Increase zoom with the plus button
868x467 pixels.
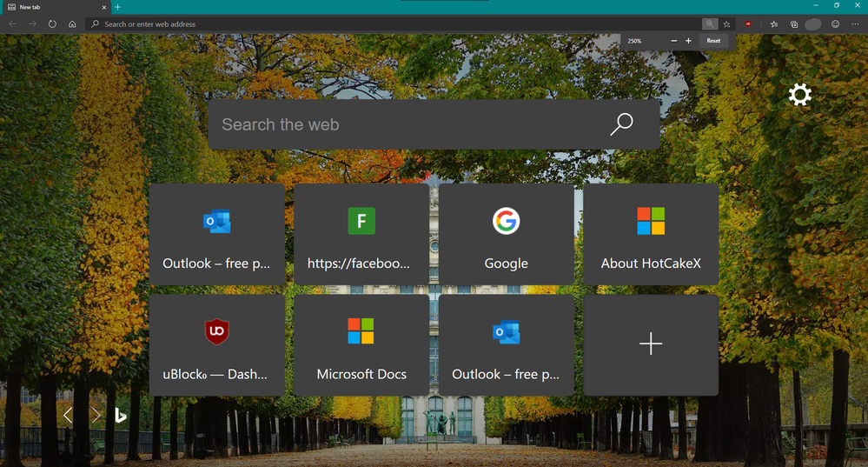coord(688,41)
